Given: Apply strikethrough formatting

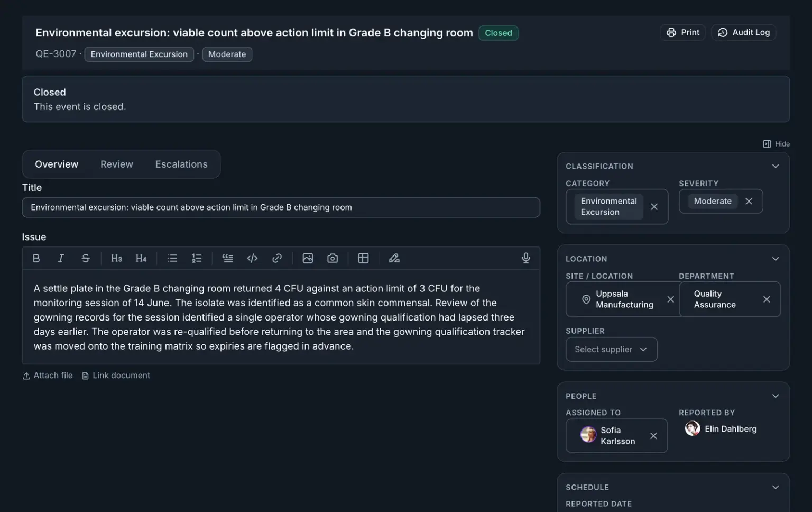Looking at the screenshot, I should [x=86, y=258].
